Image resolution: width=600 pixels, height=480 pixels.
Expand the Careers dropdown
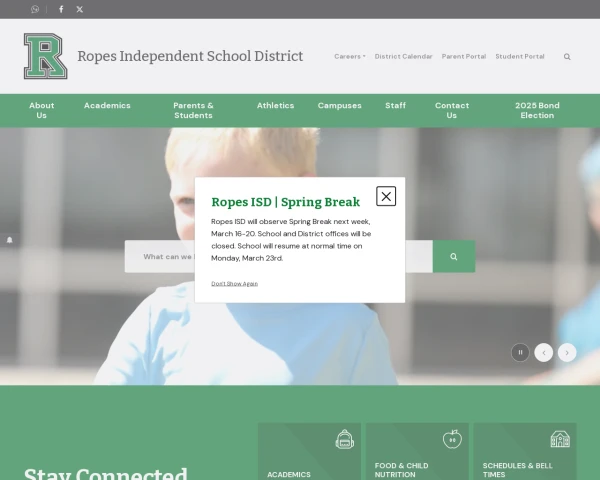(x=350, y=56)
